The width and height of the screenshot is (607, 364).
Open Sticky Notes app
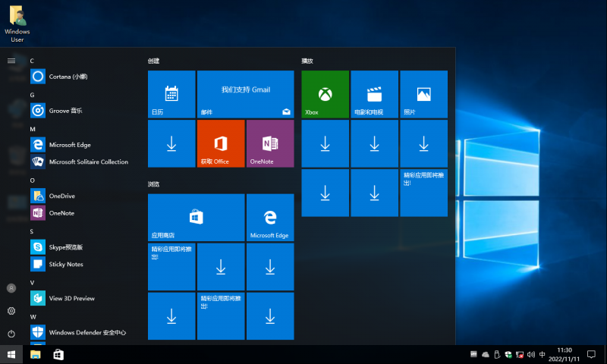pos(83,264)
